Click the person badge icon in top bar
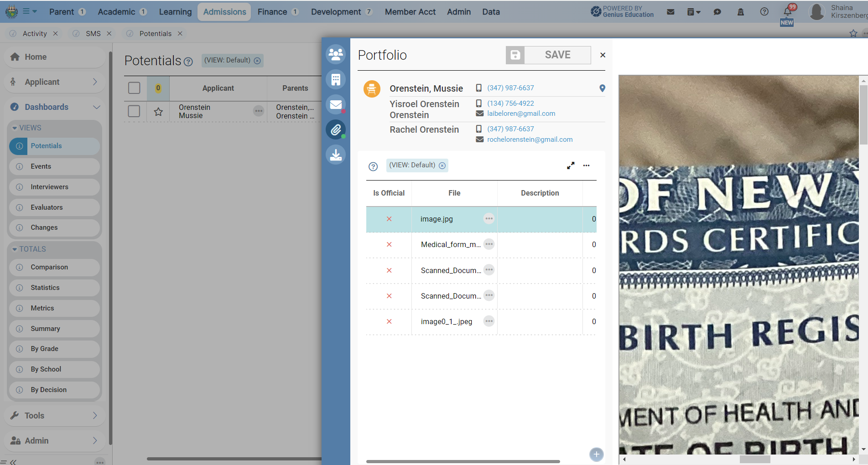The width and height of the screenshot is (868, 465). pyautogui.click(x=741, y=12)
